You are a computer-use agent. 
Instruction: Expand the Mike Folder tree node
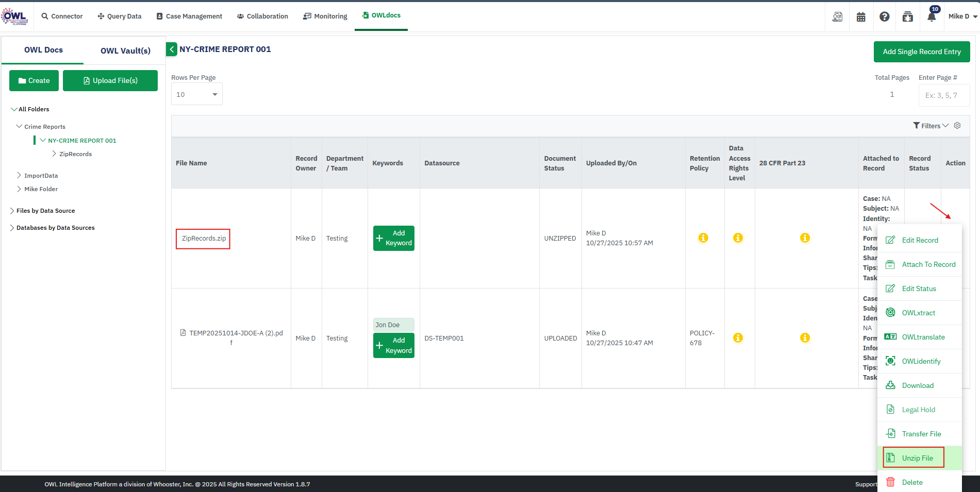(19, 189)
